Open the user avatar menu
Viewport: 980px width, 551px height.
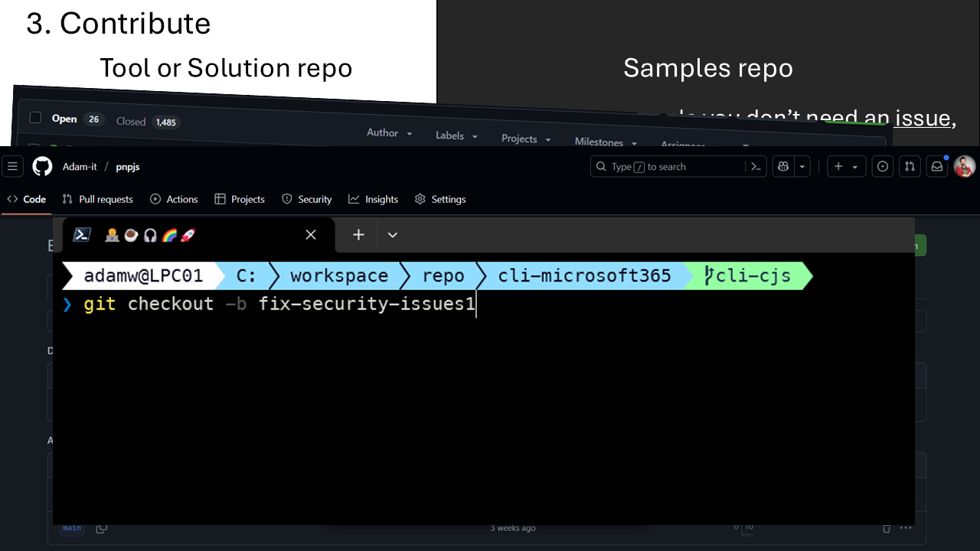click(965, 167)
